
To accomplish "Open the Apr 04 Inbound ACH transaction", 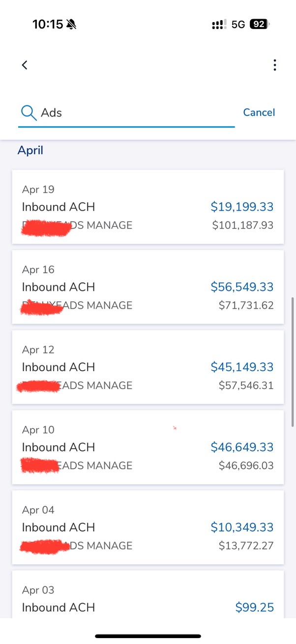I will point(148,527).
